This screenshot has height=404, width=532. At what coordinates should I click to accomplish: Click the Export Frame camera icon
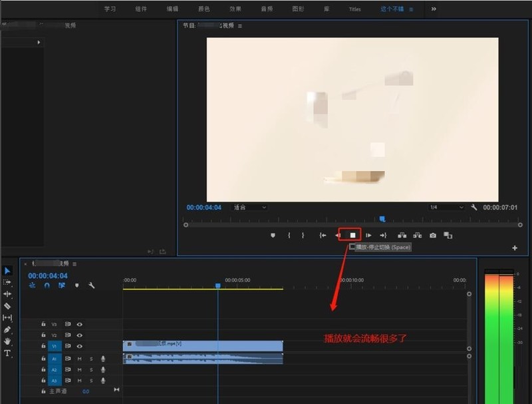pyautogui.click(x=433, y=235)
